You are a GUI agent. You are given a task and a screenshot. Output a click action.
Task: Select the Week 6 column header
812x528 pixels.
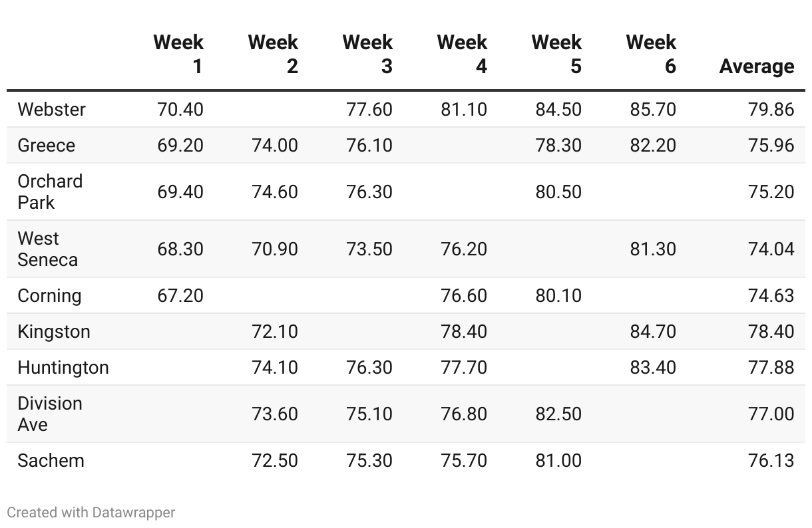(x=651, y=54)
